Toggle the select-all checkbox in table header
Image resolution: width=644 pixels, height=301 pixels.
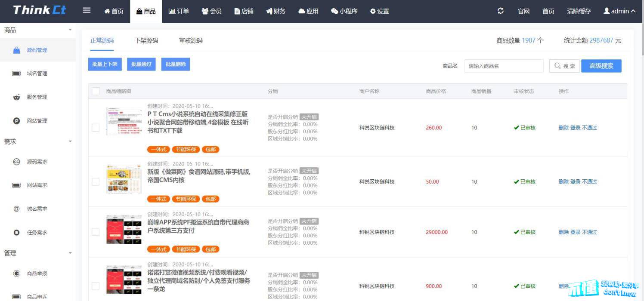click(96, 91)
